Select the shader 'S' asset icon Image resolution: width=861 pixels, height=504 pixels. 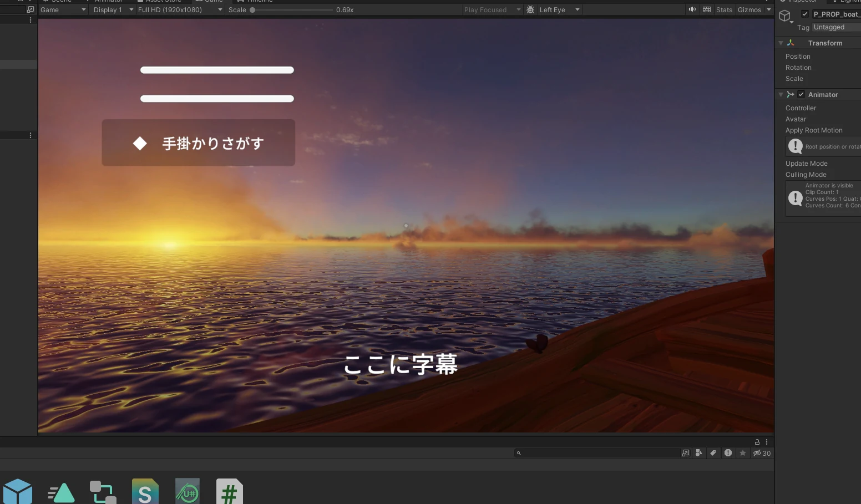point(145,492)
